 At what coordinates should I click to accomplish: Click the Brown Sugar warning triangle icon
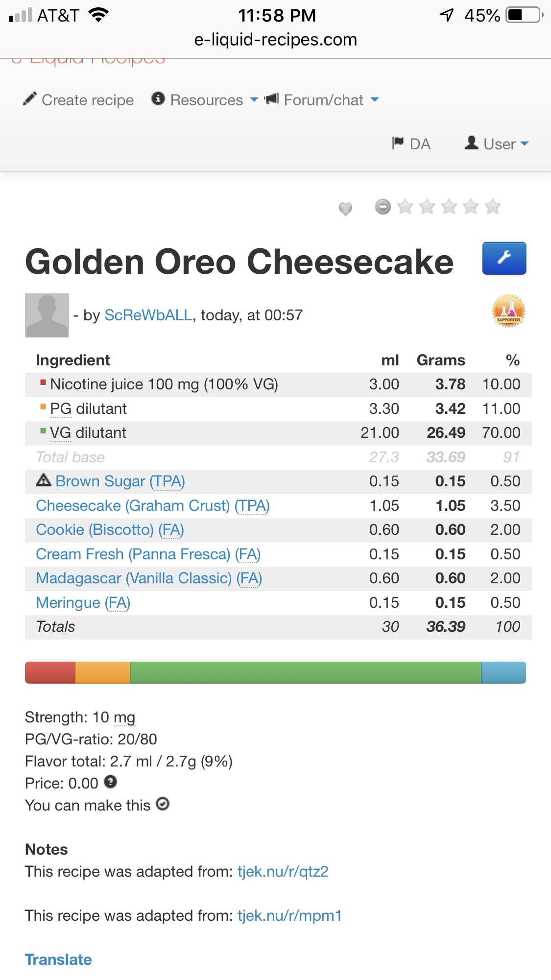44,480
